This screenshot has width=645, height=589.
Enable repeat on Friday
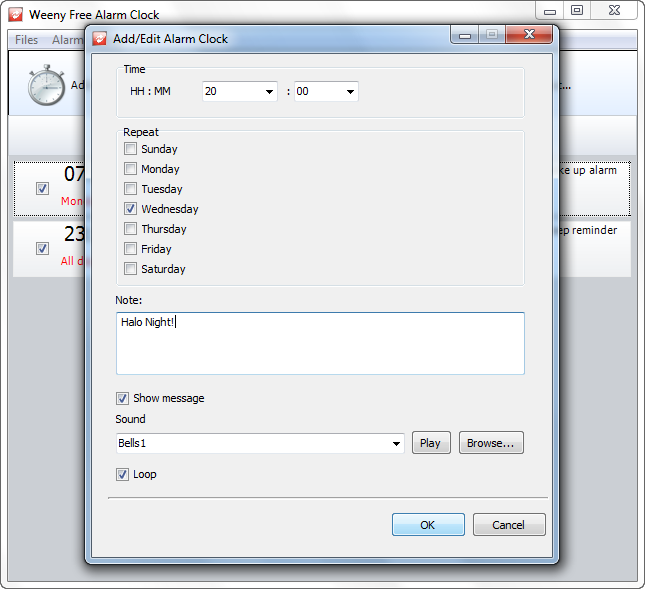131,249
